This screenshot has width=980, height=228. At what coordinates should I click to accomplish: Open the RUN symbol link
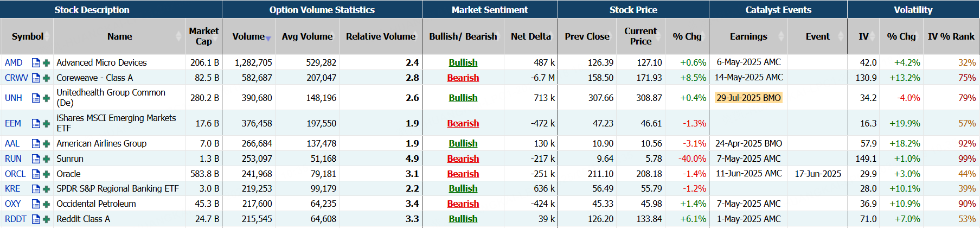point(13,159)
